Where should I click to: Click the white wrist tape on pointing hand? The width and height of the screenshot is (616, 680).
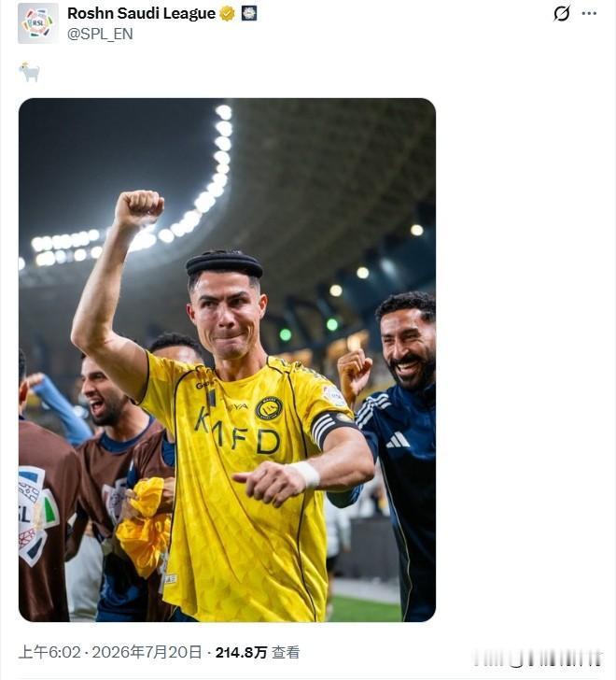(x=306, y=475)
